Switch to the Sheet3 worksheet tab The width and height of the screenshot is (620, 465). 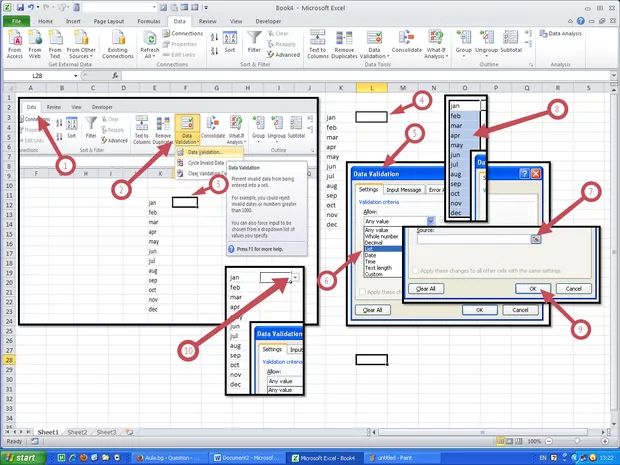point(106,432)
